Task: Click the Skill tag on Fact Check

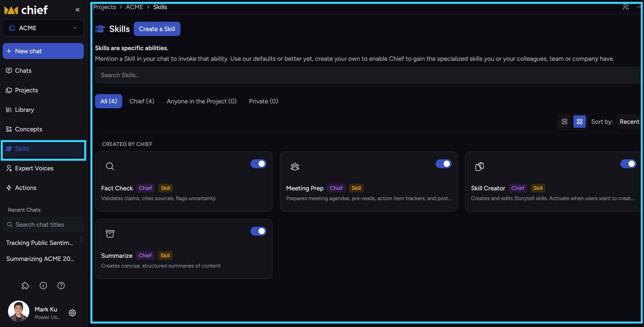Action: coord(166,188)
